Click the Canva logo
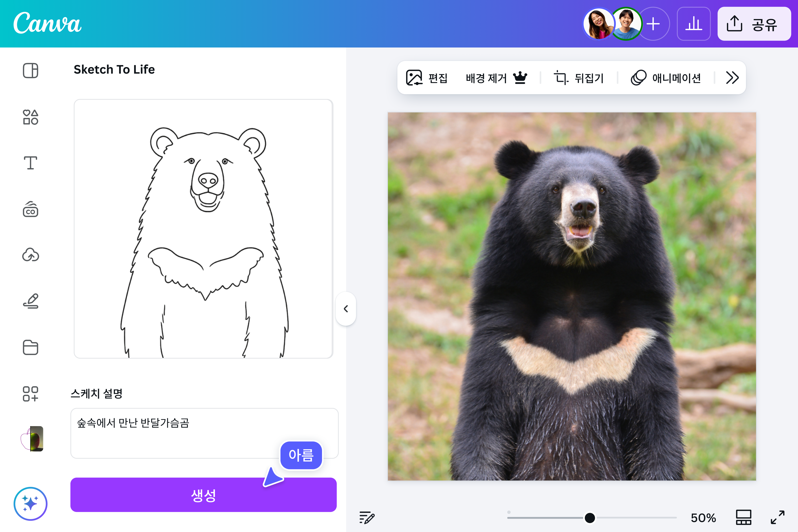Viewport: 798px width, 532px height. 47,23
